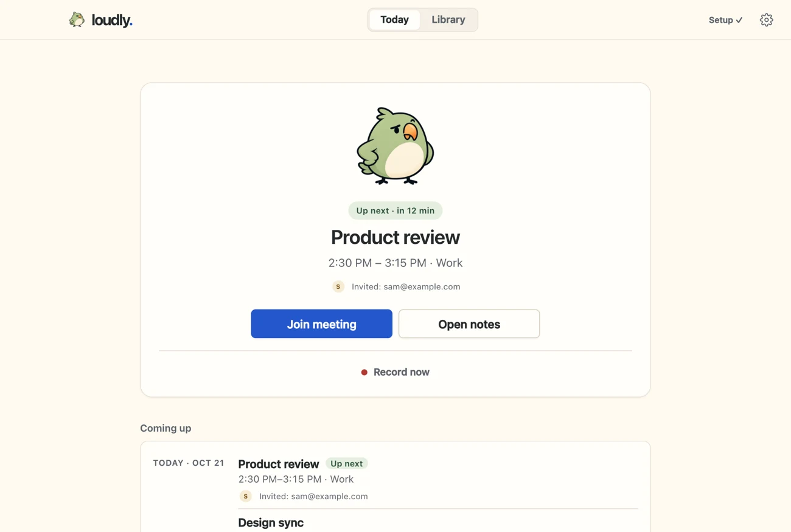Switch to the Today tab
This screenshot has height=532, width=791.
click(394, 19)
